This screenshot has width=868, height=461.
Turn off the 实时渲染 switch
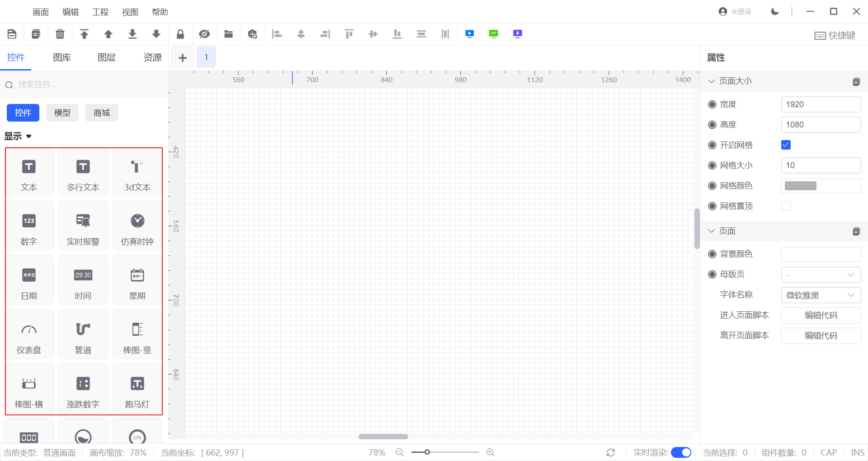point(681,452)
